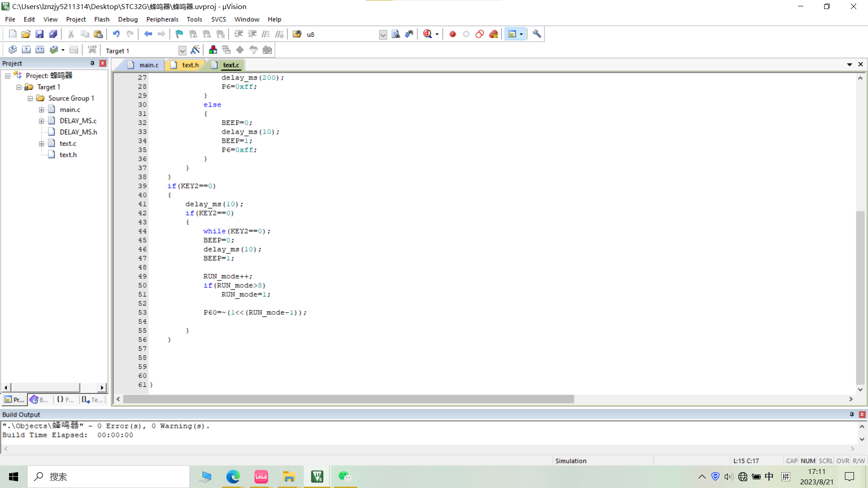Screen dimensions: 868x488
Task: Click the editor vertical scrollbar thumb
Action: pyautogui.click(x=860, y=297)
